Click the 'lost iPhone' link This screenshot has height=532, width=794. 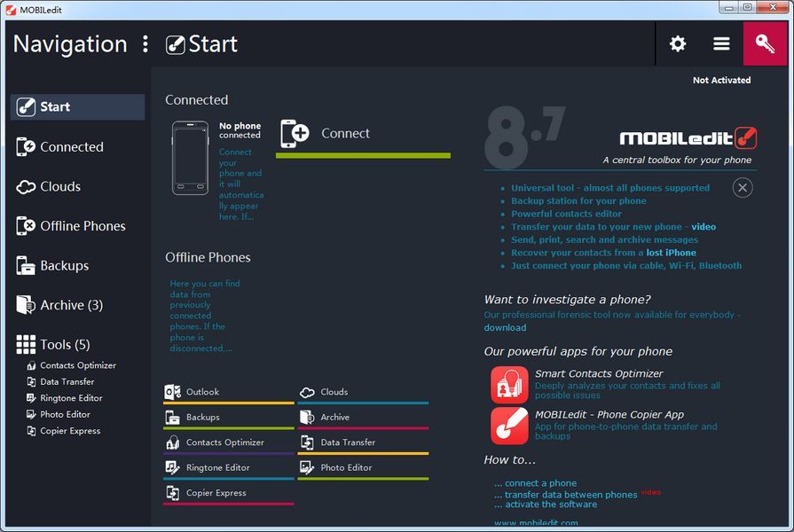click(x=671, y=253)
